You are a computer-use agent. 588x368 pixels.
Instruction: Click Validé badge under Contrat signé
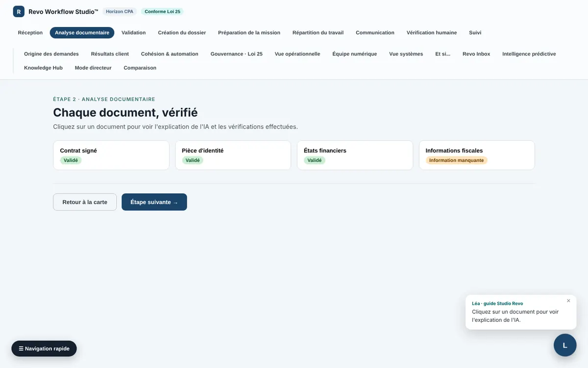click(x=71, y=160)
